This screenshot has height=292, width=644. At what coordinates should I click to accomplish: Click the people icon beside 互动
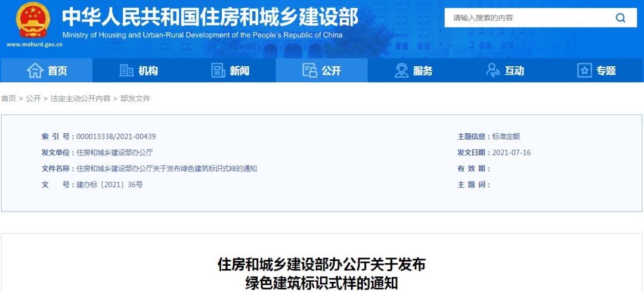pos(493,70)
